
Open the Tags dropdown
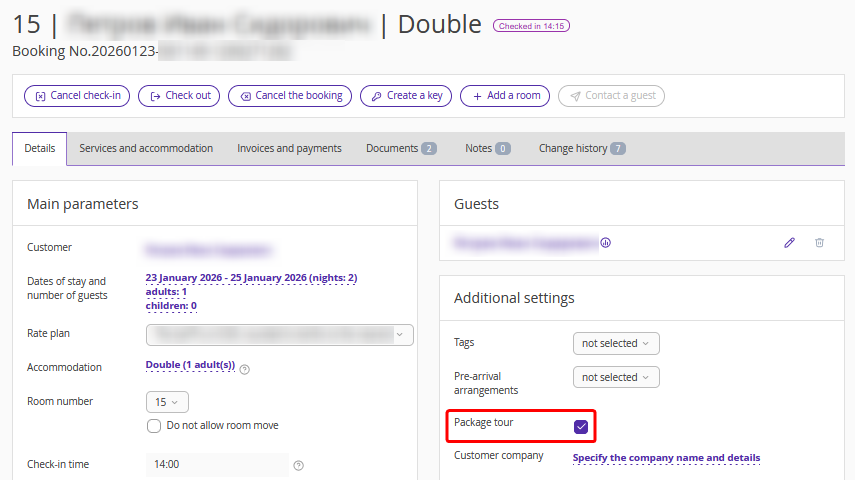click(616, 344)
